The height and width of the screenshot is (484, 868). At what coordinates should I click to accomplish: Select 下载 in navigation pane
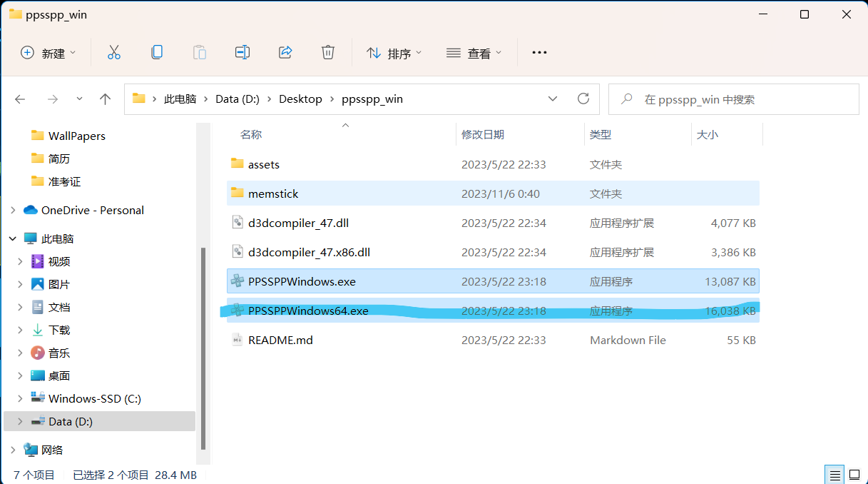tap(59, 330)
